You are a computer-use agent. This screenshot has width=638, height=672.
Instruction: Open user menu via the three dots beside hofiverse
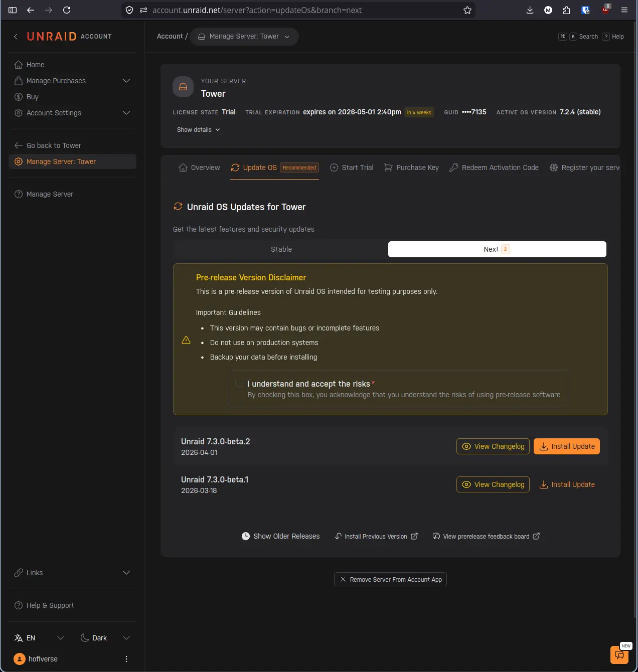[x=126, y=659]
